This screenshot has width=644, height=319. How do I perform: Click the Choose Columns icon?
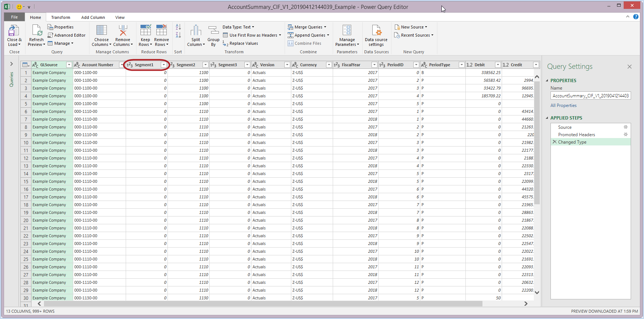coord(101,30)
